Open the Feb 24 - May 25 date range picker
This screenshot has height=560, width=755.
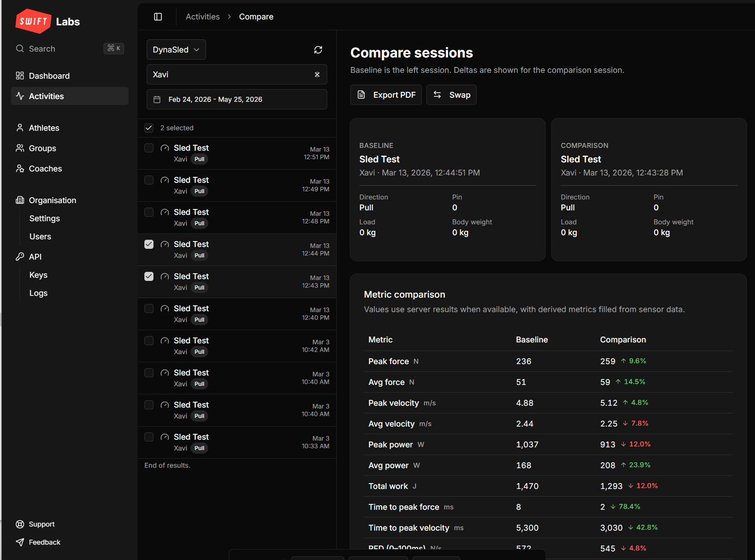tap(237, 100)
